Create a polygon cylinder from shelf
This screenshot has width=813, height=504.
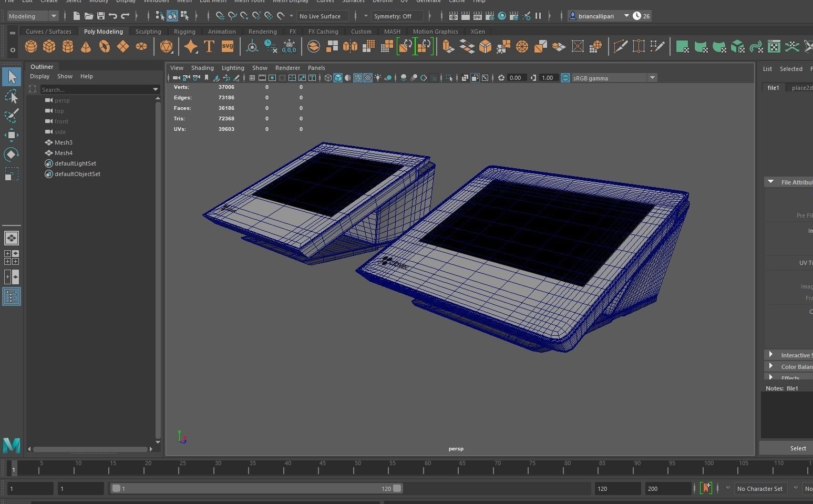tap(68, 47)
